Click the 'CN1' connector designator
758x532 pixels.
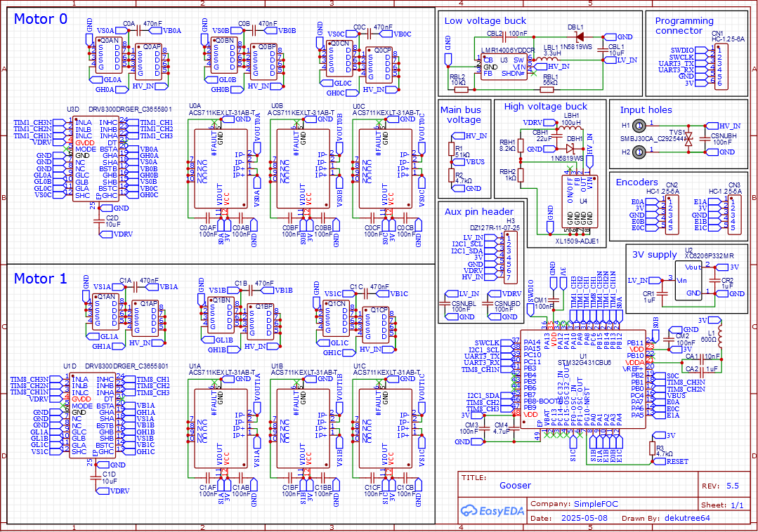pos(718,34)
